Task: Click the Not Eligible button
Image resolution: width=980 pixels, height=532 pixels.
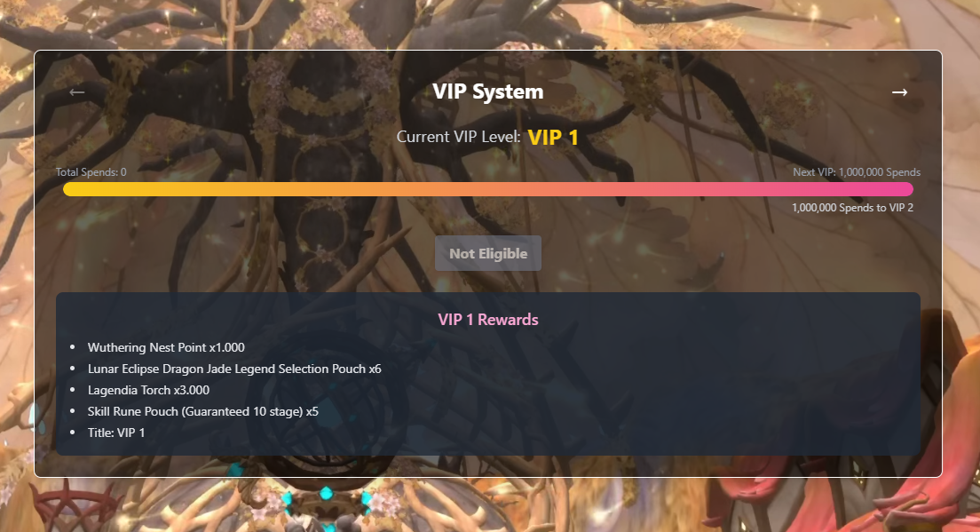Action: pos(488,253)
